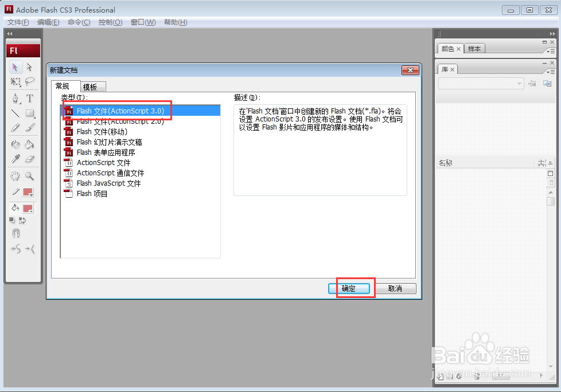Viewport: 561px width, 392px height.
Task: Select the Eraser tool
Action: 30,159
